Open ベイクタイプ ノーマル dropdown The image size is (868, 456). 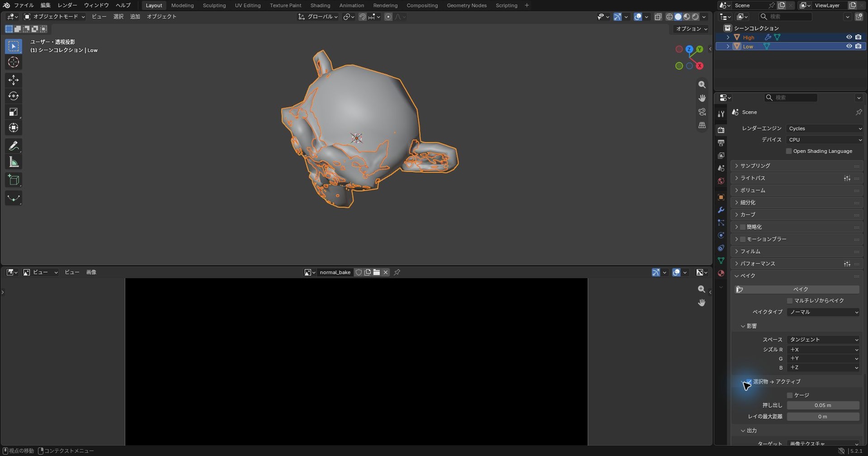pos(823,312)
